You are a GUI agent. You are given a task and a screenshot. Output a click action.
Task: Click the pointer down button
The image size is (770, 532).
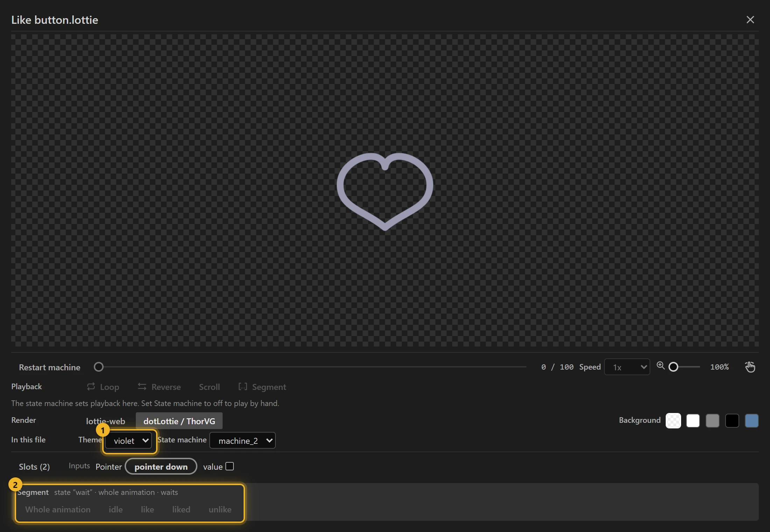point(161,467)
